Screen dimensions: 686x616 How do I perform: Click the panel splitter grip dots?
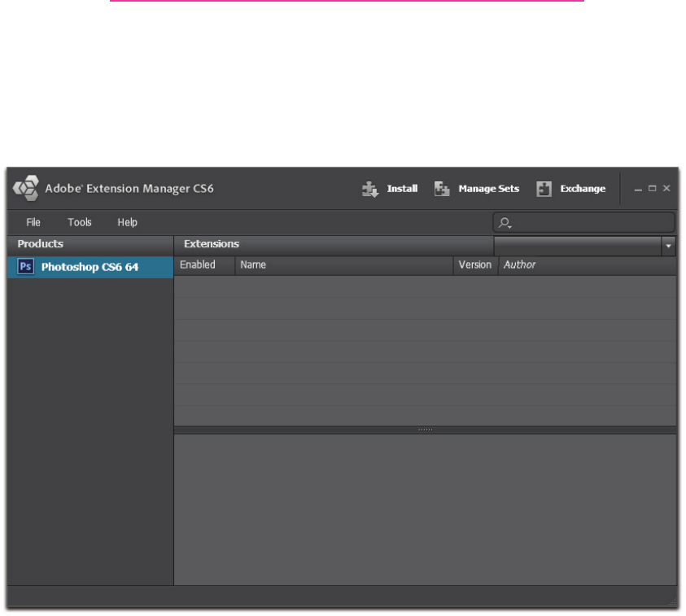[426, 430]
